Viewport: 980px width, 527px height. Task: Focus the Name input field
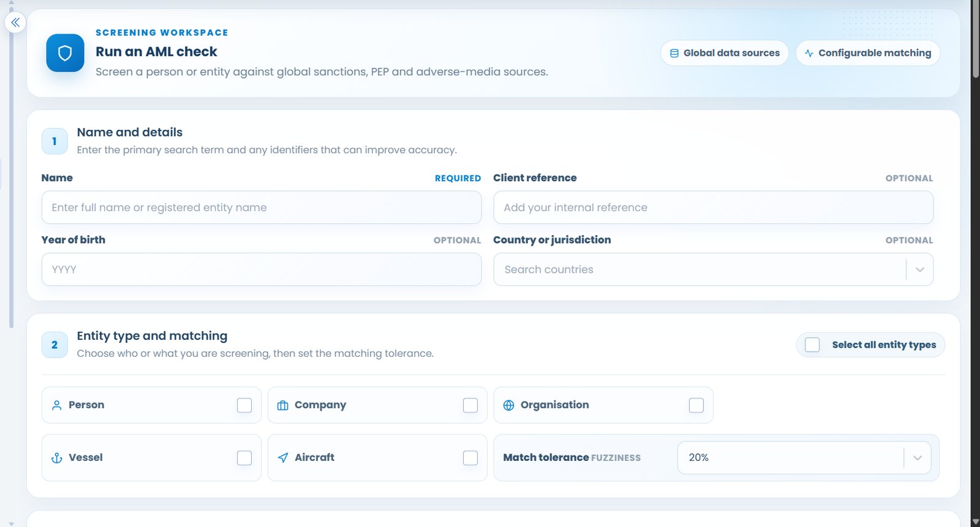click(x=262, y=207)
